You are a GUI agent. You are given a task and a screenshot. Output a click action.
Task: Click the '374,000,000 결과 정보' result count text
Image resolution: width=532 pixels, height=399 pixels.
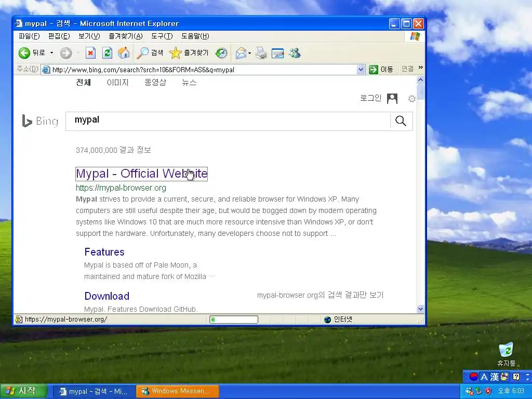click(x=113, y=150)
